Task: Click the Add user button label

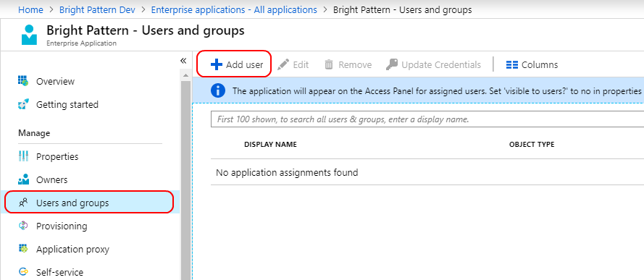Action: (244, 65)
